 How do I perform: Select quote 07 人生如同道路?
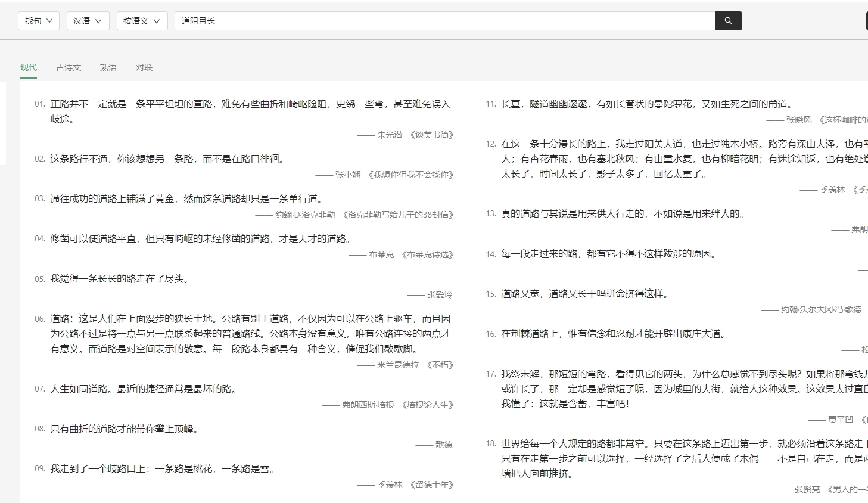click(x=144, y=389)
